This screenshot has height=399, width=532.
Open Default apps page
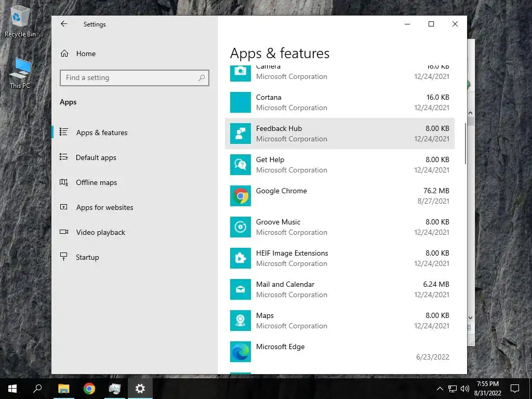click(x=96, y=157)
